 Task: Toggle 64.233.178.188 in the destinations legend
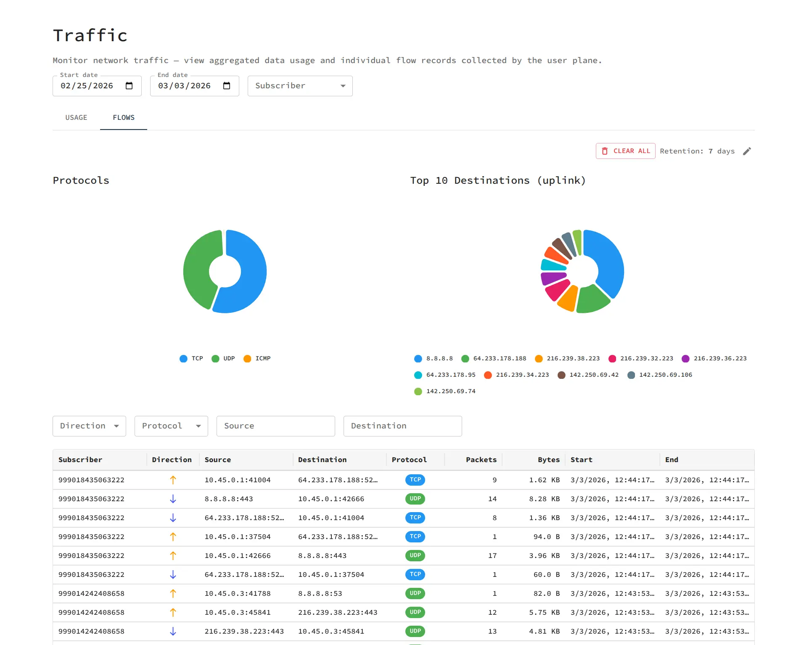coord(494,359)
